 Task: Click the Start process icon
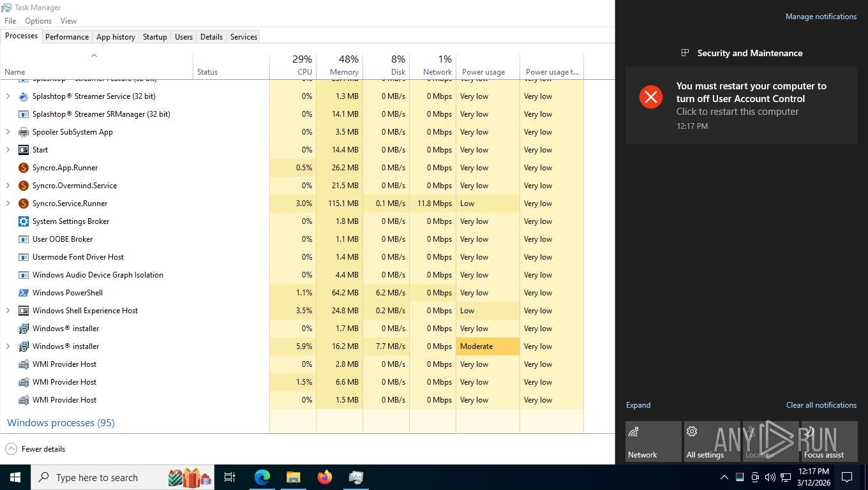(24, 150)
